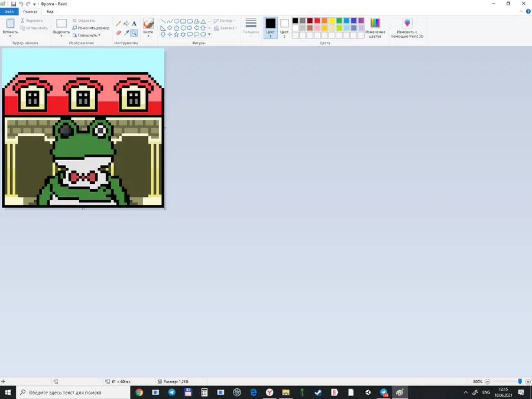Open the Calculator from the taskbar
This screenshot has height=399, width=532.
point(205,392)
